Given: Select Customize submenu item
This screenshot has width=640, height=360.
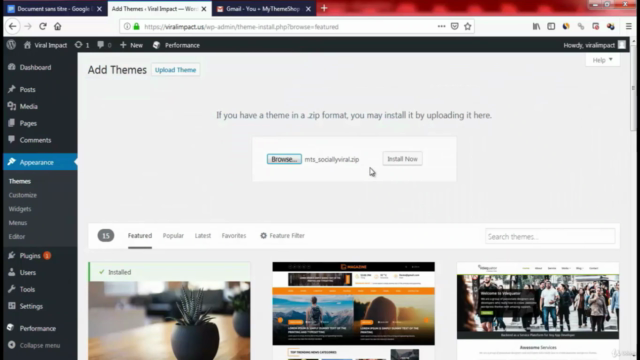Looking at the screenshot, I should 22,195.
